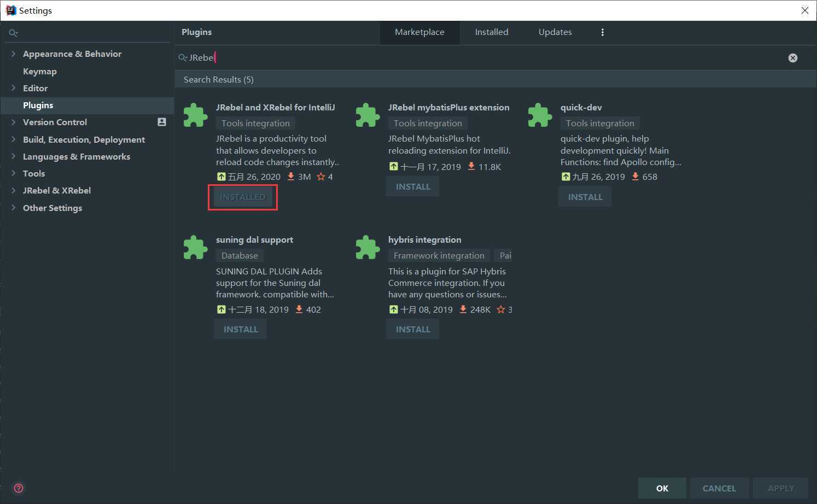Screen dimensions: 817x504
Task: Install the quick-dev plugin
Action: coord(585,197)
